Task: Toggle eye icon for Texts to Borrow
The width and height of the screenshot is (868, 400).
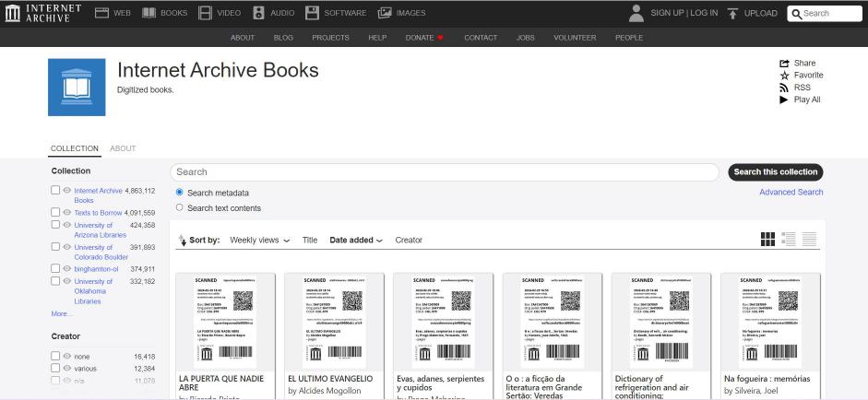Action: (67, 213)
